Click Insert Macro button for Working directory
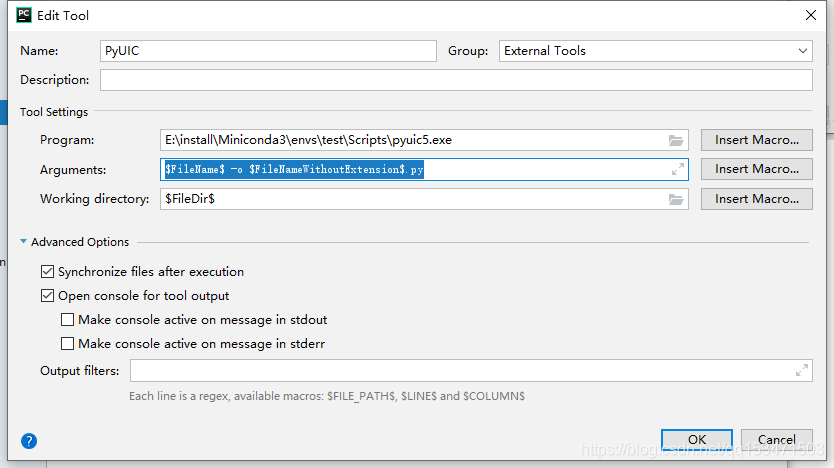Screen dimensions: 834x468 tap(756, 199)
